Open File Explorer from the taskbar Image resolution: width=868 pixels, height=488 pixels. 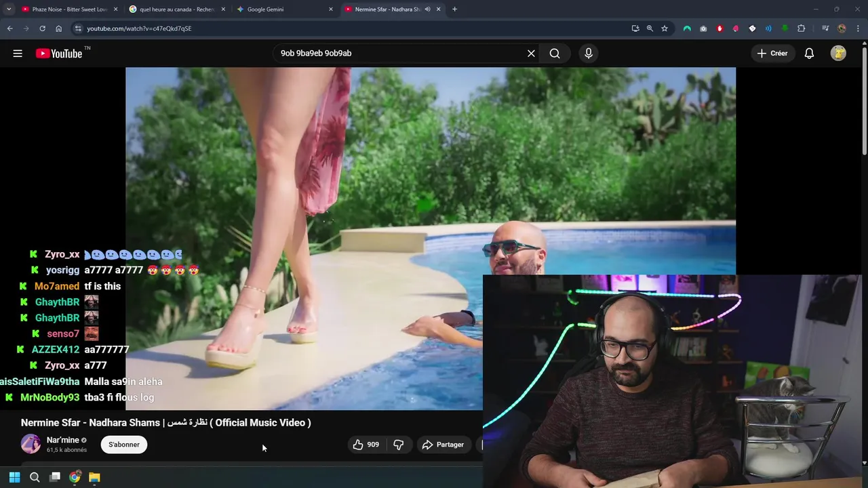pyautogui.click(x=94, y=477)
